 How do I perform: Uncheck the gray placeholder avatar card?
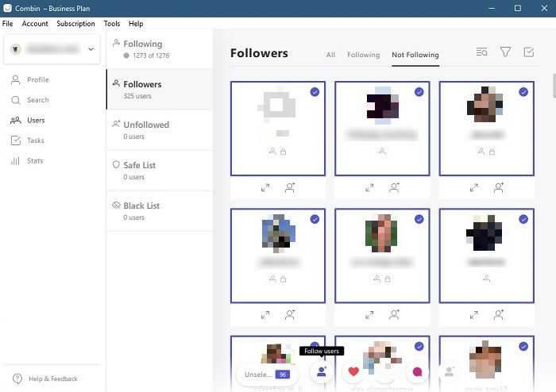pyautogui.click(x=315, y=92)
